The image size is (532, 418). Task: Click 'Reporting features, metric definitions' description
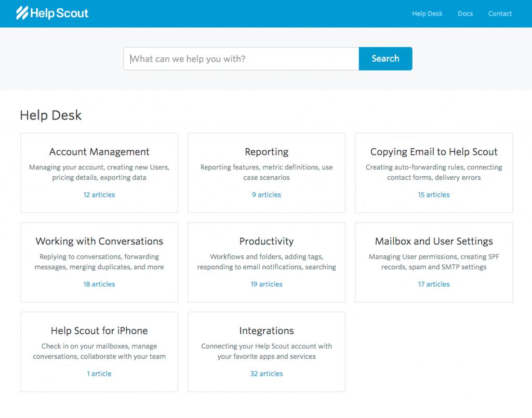coord(267,172)
